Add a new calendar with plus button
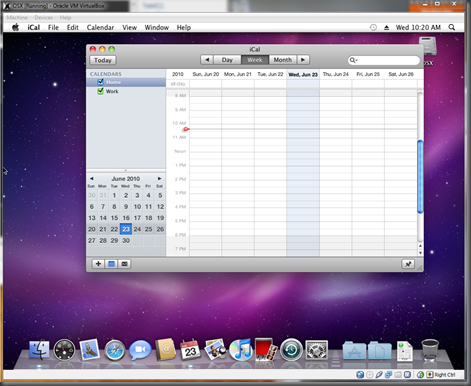Image resolution: width=471 pixels, height=386 pixels. (98, 264)
